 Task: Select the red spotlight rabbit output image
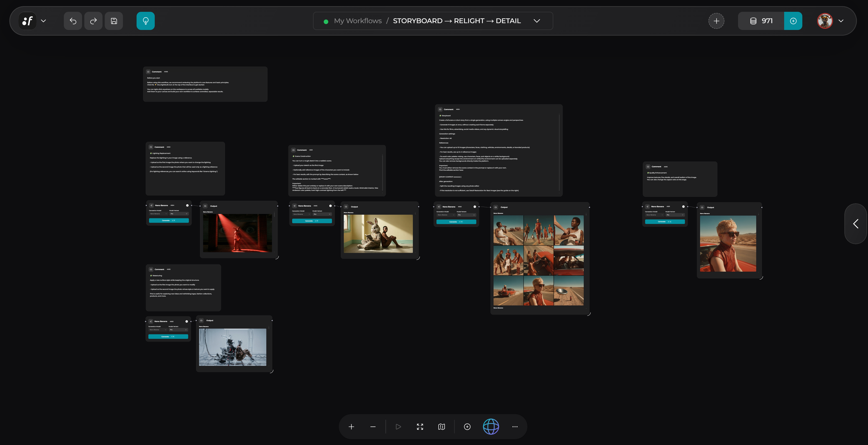[237, 233]
